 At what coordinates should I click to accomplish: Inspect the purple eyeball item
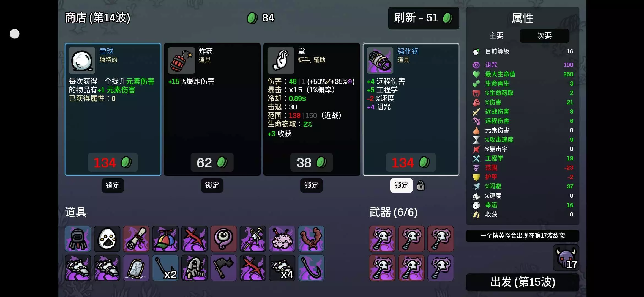(x=224, y=239)
